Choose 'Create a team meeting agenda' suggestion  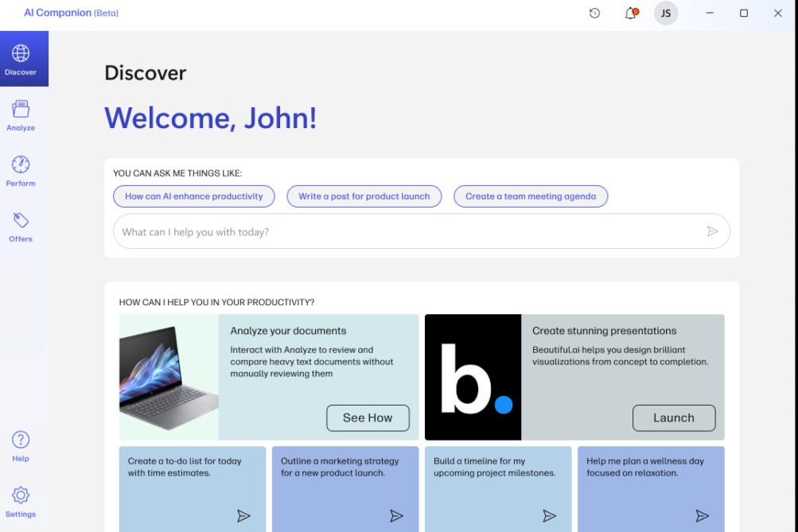click(x=531, y=196)
